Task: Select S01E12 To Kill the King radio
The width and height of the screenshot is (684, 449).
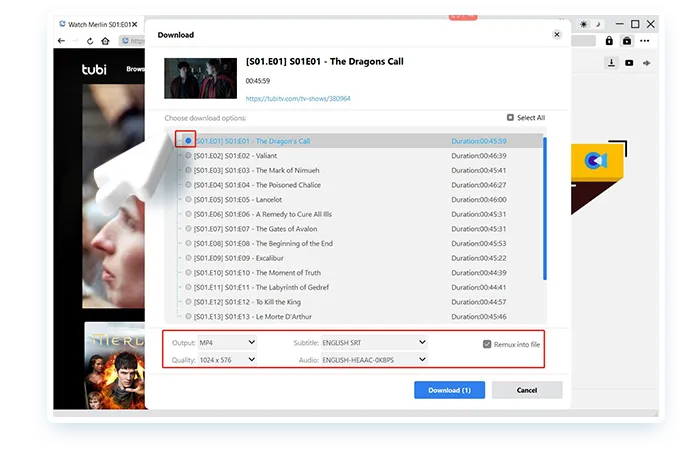Action: (x=188, y=302)
